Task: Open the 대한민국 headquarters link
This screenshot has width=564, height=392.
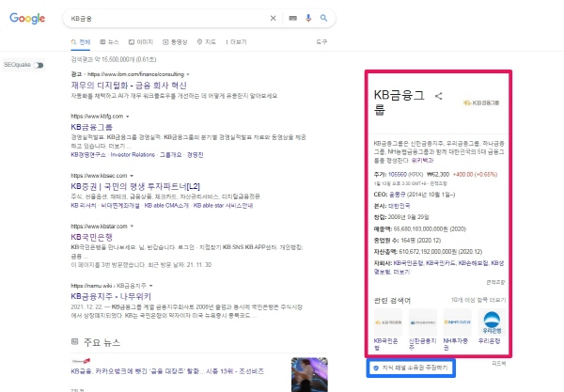Action: pyautogui.click(x=399, y=206)
